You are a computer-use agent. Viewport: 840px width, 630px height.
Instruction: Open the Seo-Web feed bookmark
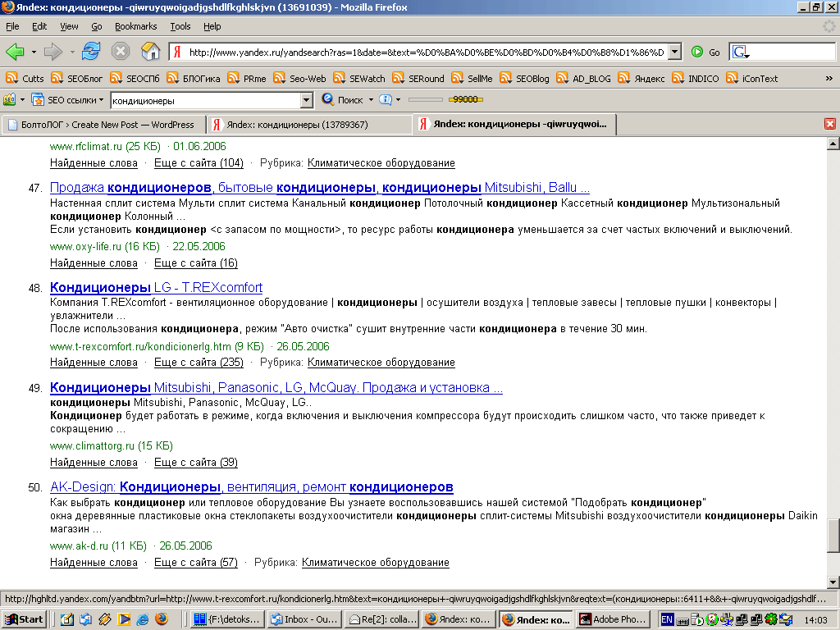click(299, 78)
